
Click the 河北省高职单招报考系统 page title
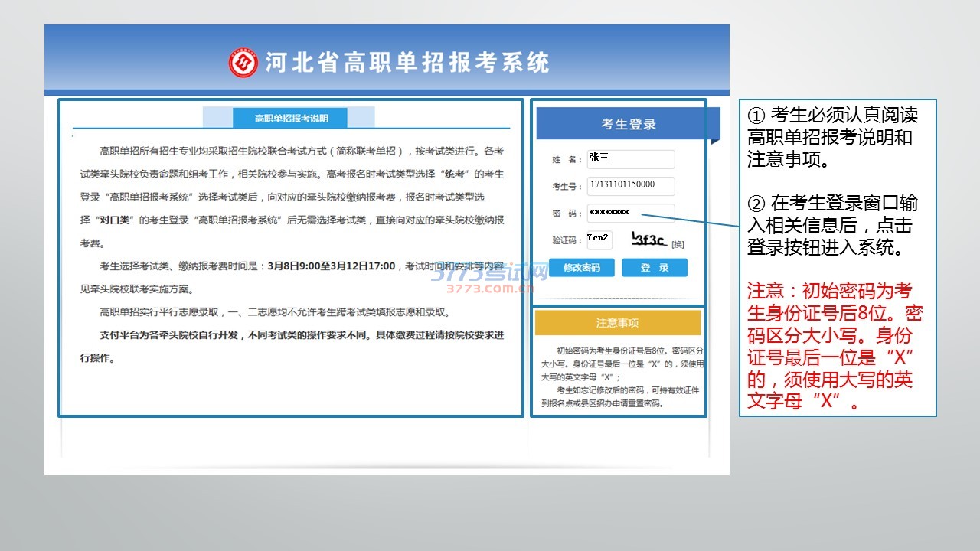(407, 63)
